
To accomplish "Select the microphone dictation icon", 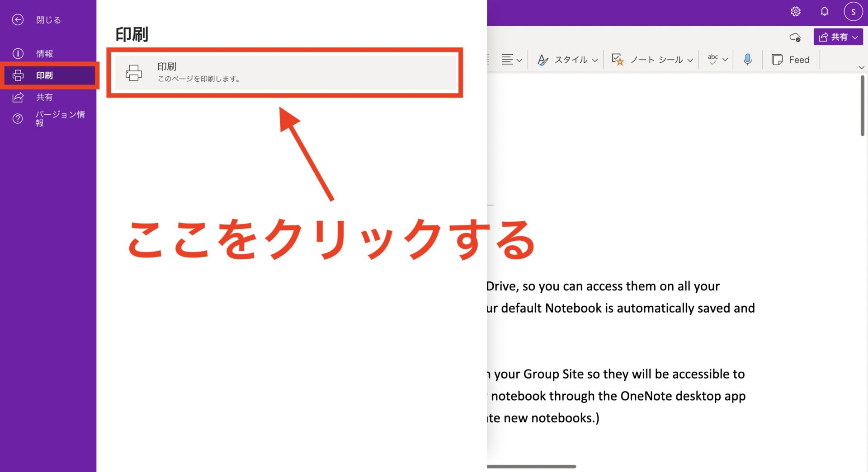I will (747, 59).
